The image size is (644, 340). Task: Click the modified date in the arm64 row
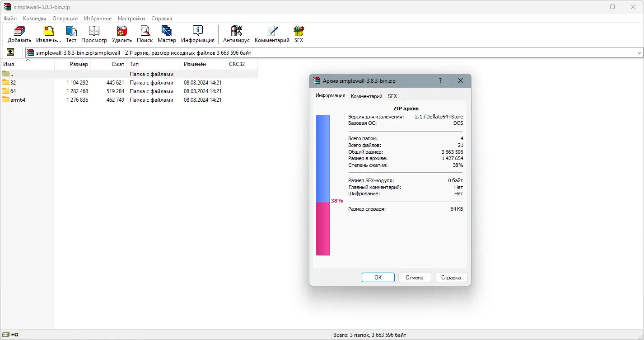(203, 100)
